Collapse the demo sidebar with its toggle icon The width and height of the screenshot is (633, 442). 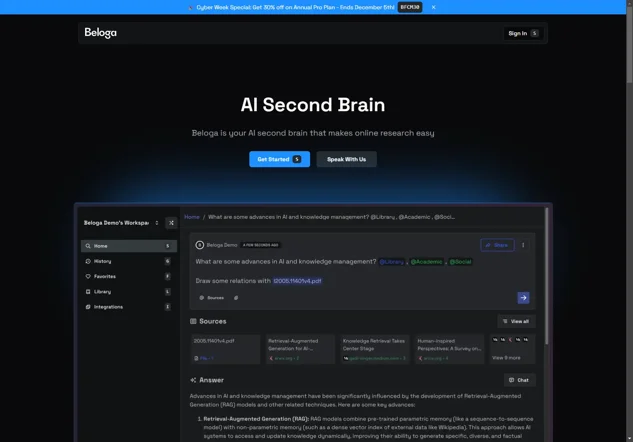click(x=171, y=223)
